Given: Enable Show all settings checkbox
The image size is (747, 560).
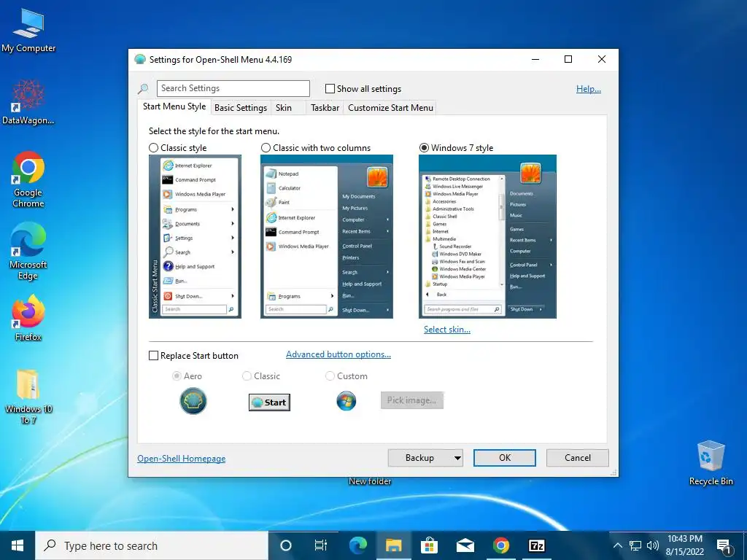Looking at the screenshot, I should click(x=330, y=88).
